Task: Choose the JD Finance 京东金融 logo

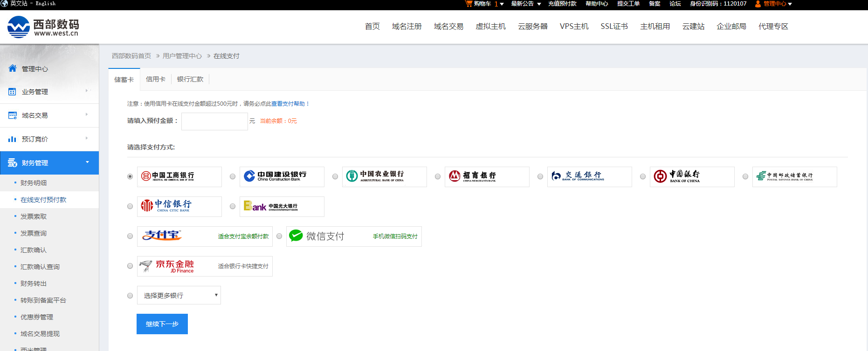Action: click(167, 266)
